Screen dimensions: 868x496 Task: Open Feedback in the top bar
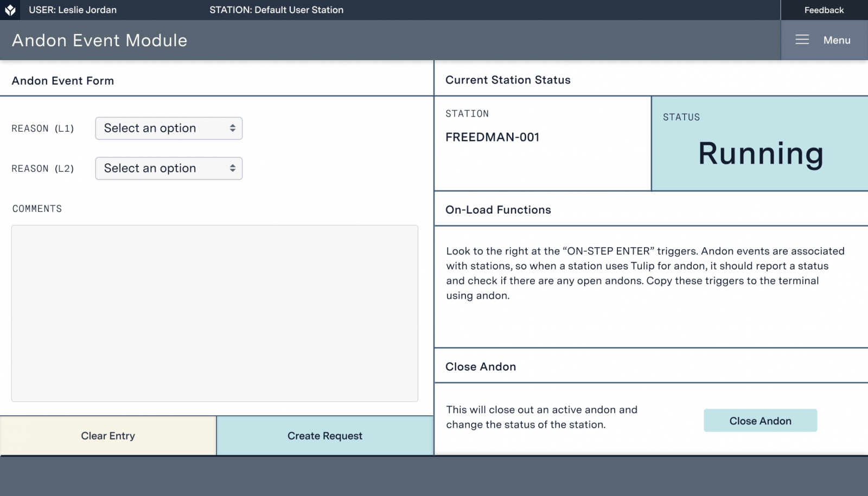click(824, 10)
